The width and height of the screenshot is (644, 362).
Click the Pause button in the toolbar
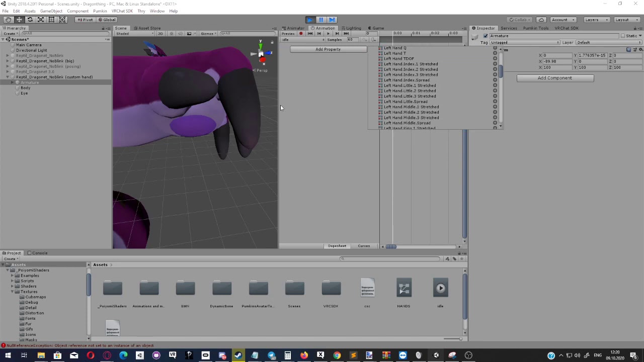tap(321, 20)
